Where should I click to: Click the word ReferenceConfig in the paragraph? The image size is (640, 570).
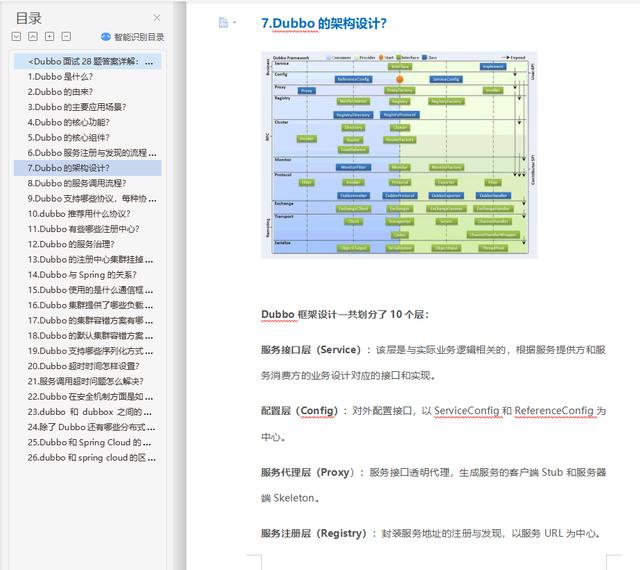pyautogui.click(x=554, y=411)
